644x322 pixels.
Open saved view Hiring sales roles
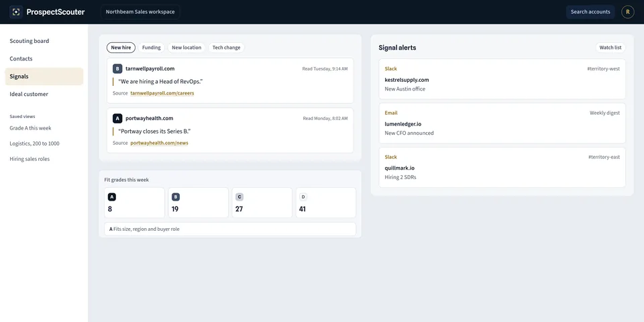click(x=30, y=159)
